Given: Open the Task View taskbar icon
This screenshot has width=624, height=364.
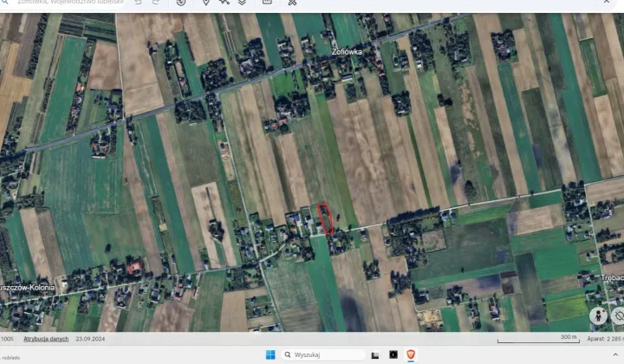Looking at the screenshot, I should (x=375, y=354).
